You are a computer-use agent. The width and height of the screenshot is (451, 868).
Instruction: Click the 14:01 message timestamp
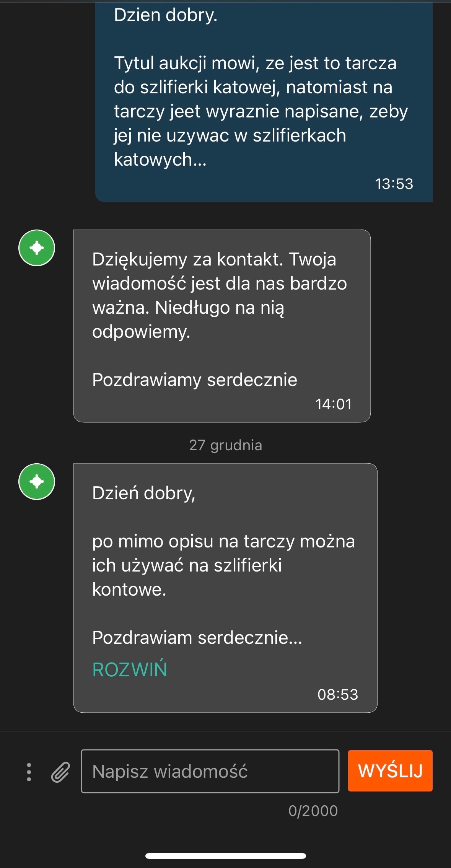click(x=333, y=404)
